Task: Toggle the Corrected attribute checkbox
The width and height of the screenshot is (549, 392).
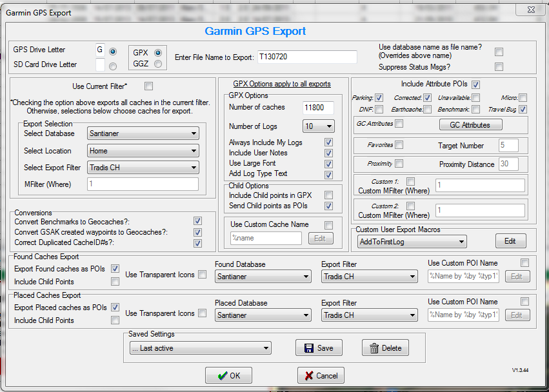Action: (427, 97)
